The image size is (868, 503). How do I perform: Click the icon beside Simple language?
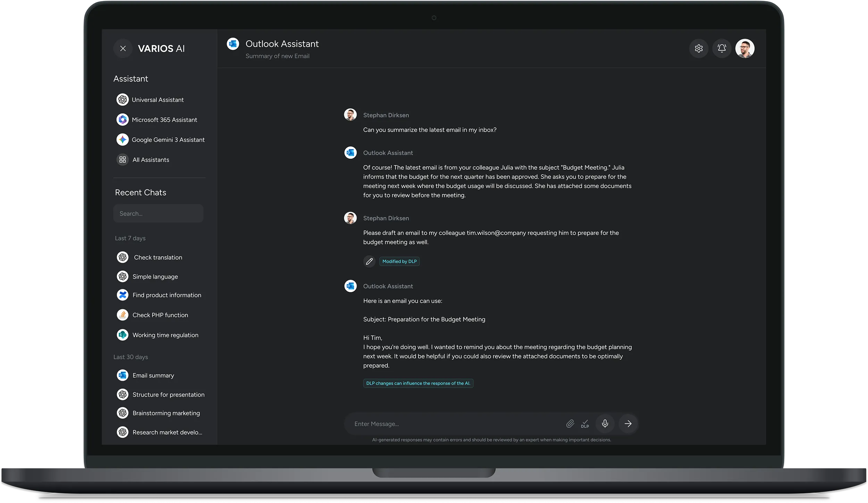(x=123, y=277)
